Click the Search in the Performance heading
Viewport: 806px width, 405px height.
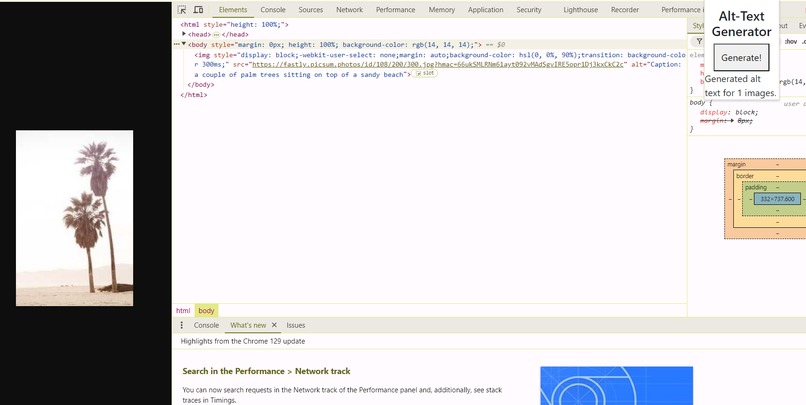pyautogui.click(x=266, y=371)
